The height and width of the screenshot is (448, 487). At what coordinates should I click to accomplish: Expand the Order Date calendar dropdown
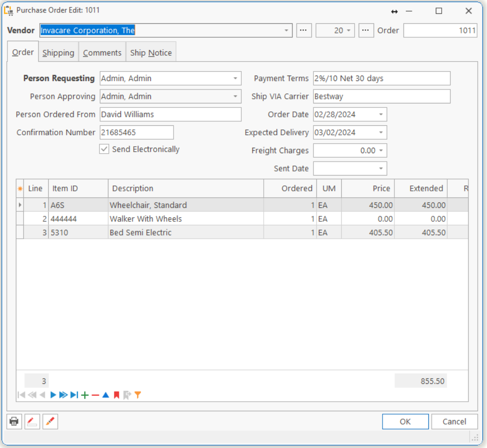(381, 114)
